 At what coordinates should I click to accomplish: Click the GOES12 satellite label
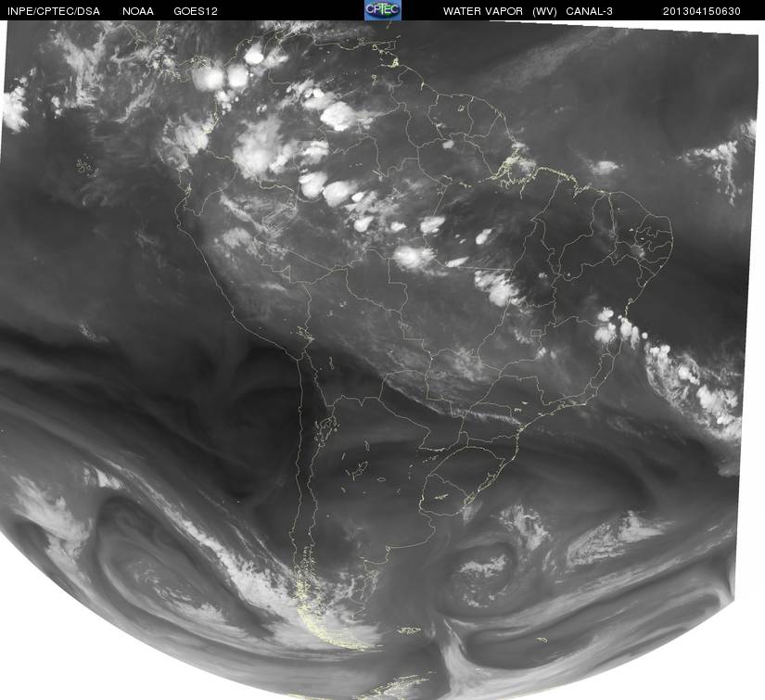[196, 11]
